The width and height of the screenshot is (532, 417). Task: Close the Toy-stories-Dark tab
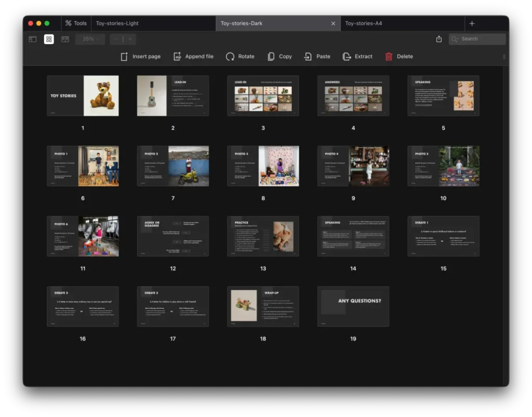[x=334, y=23]
